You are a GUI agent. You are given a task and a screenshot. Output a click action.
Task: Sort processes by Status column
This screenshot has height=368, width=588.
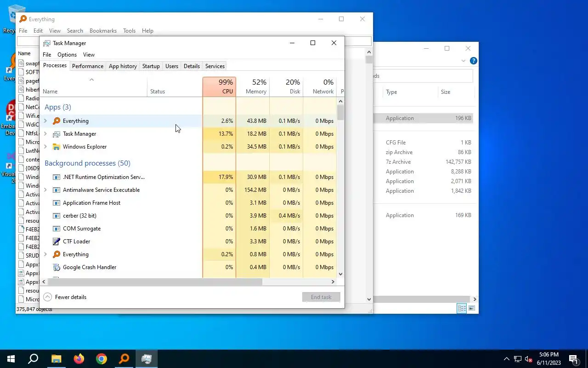pos(175,86)
